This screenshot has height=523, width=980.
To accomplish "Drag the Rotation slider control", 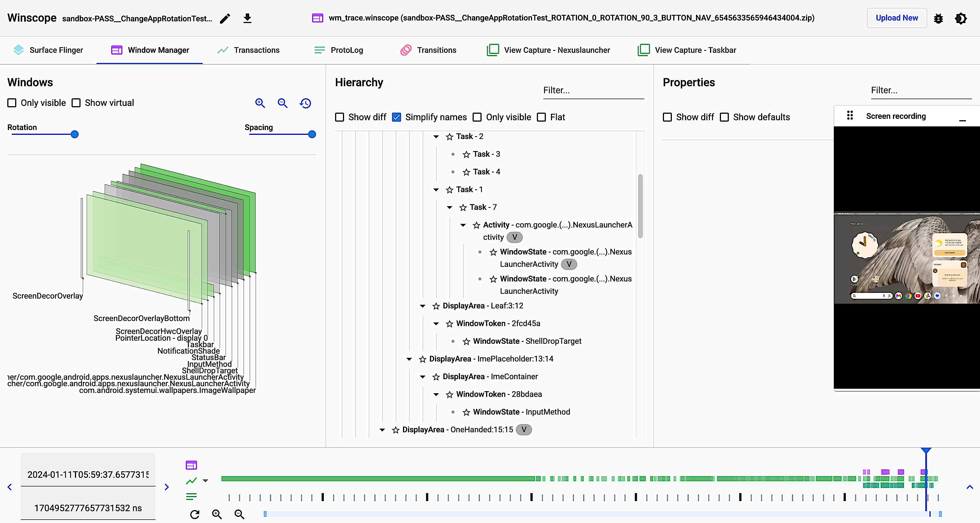I will click(75, 134).
